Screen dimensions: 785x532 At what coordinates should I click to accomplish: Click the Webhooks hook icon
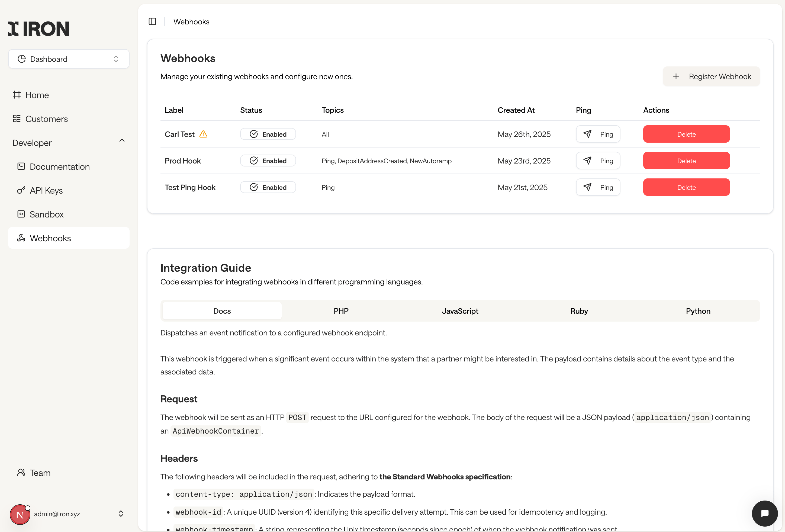coord(21,238)
